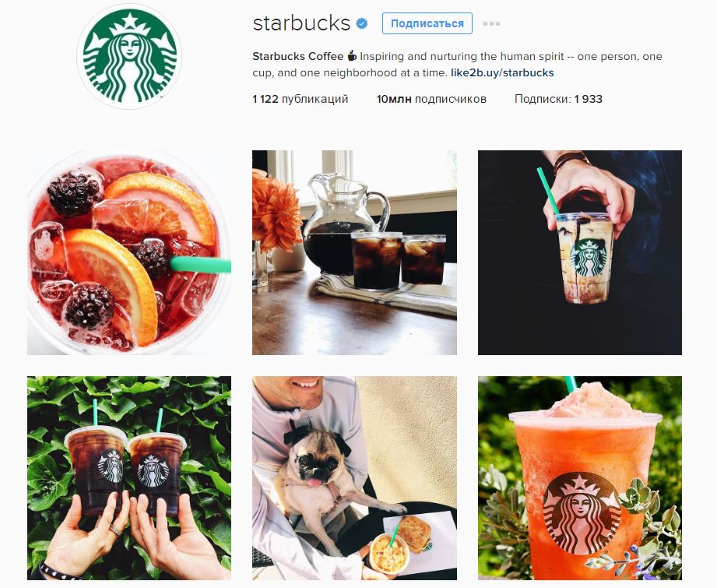The image size is (717, 588).
Task: Open the Подписки: 1 933 following list
Action: click(558, 99)
